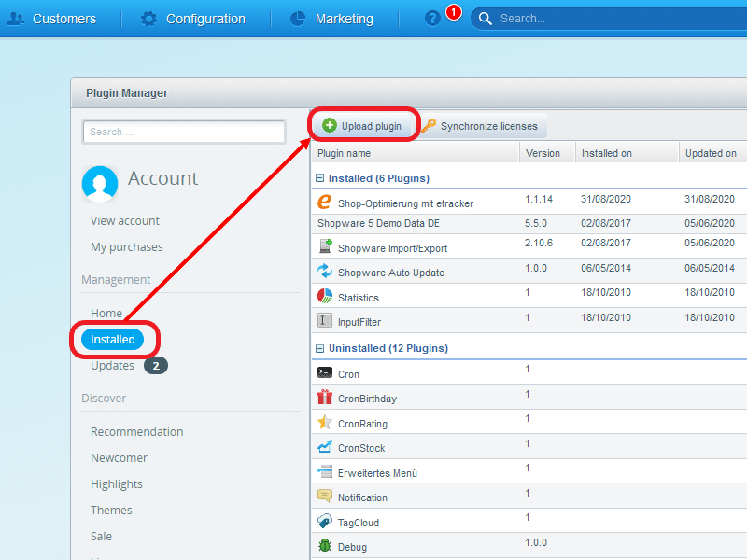Focus the top global Search field

[x=610, y=19]
